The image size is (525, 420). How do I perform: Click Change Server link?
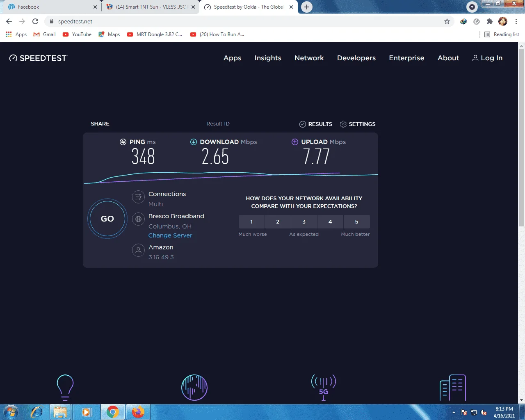[x=170, y=235]
